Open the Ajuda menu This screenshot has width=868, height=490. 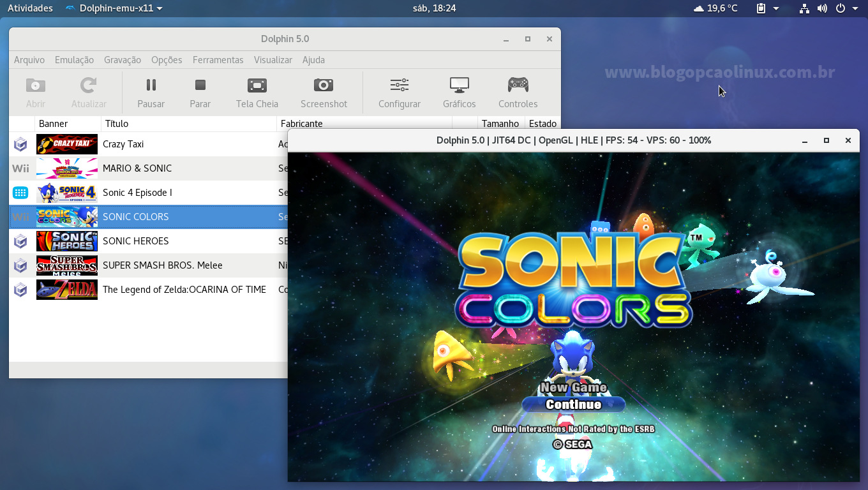pos(313,60)
